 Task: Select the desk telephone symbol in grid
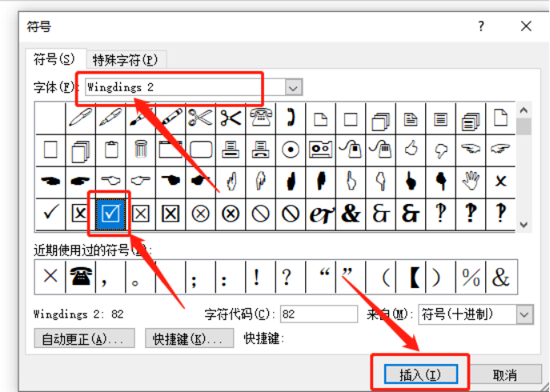click(261, 118)
